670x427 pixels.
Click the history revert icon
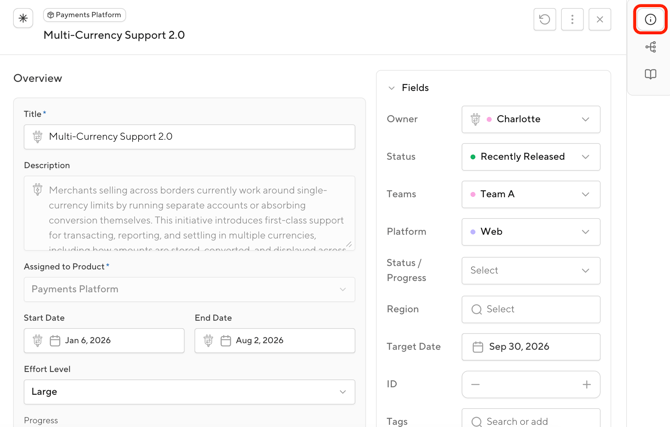(544, 19)
